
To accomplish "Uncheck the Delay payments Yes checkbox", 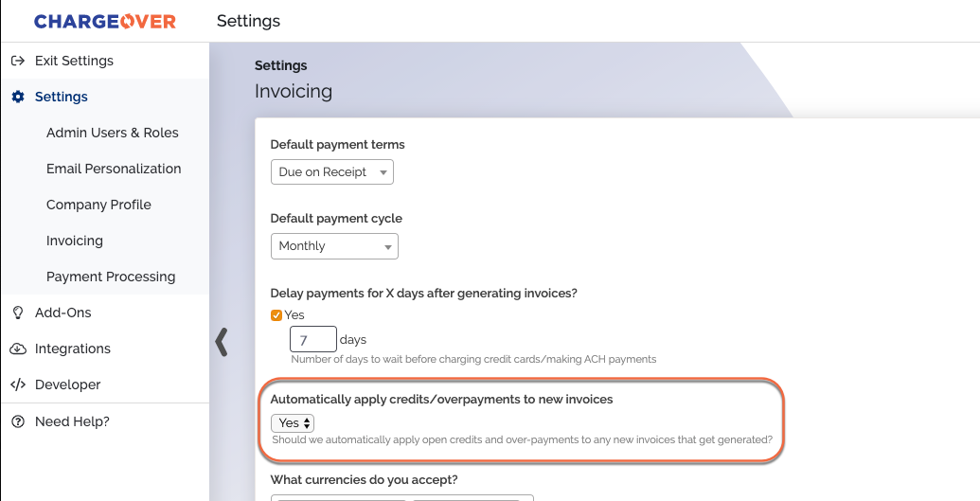I will pyautogui.click(x=276, y=315).
